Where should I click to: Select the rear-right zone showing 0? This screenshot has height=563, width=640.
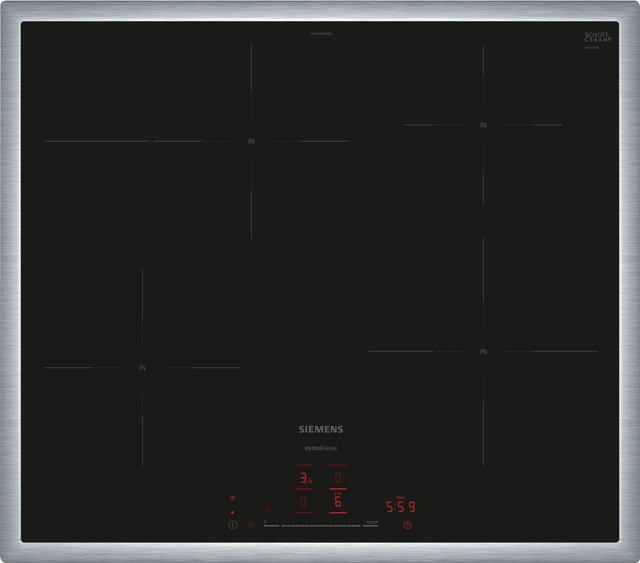(338, 478)
